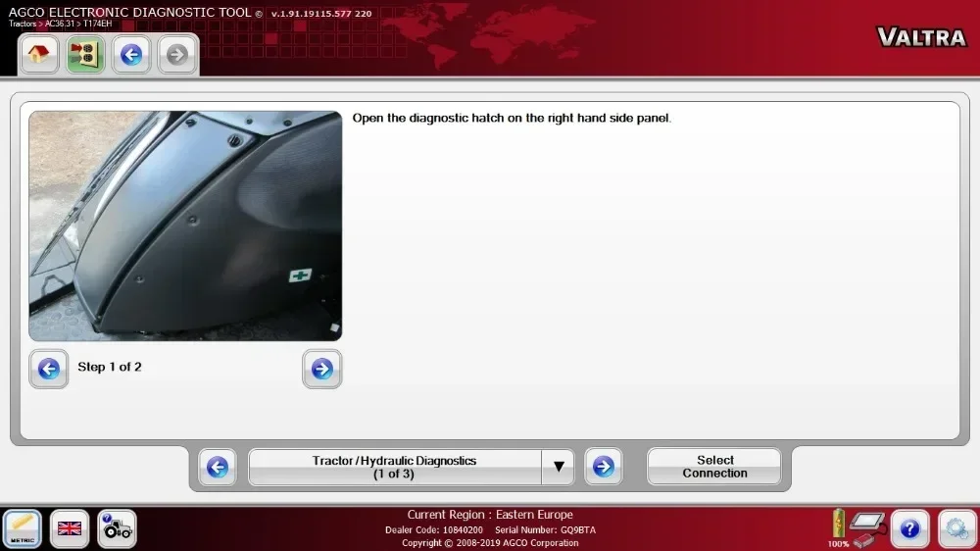The height and width of the screenshot is (551, 980).
Task: Toggle the Metric units button
Action: (23, 528)
